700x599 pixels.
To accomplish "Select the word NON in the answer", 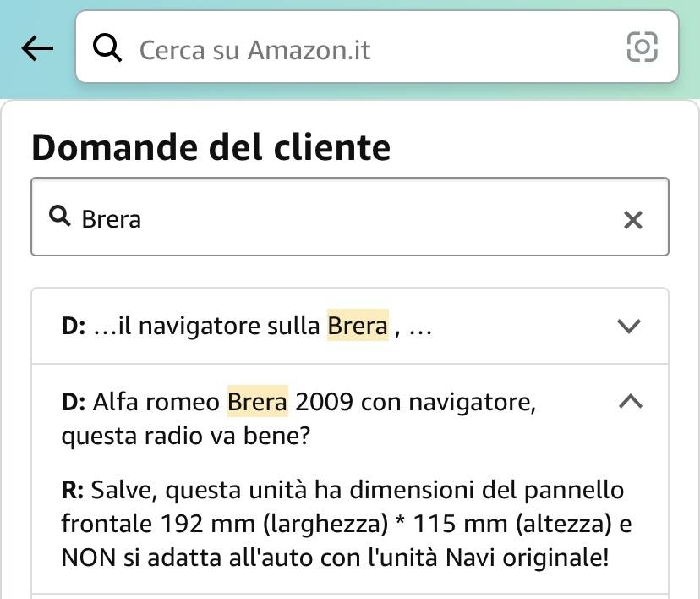I will click(89, 558).
